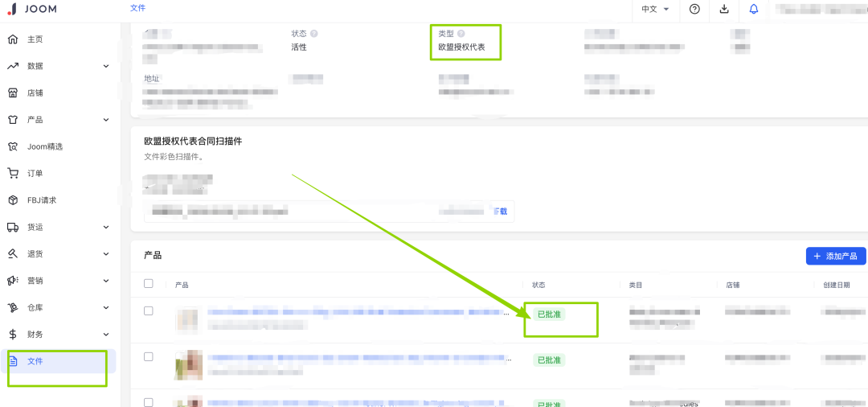The image size is (868, 407).
Task: Click the 活性 status value
Action: coord(299,47)
